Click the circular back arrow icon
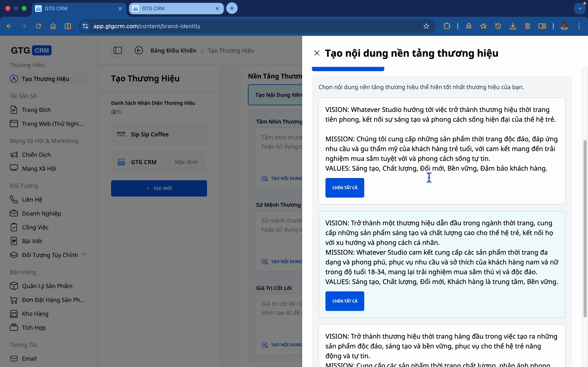 click(x=139, y=51)
